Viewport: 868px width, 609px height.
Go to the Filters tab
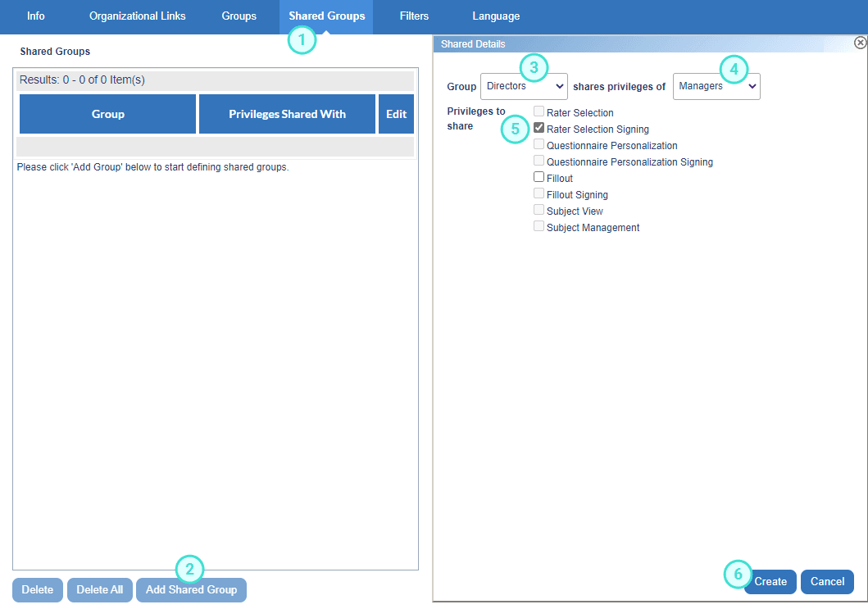point(414,16)
